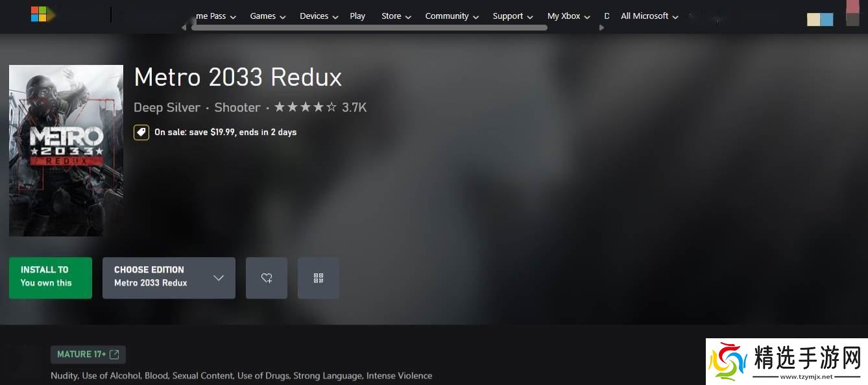Click the star rating showing 3.7K reviews
This screenshot has height=385, width=868.
pos(305,108)
